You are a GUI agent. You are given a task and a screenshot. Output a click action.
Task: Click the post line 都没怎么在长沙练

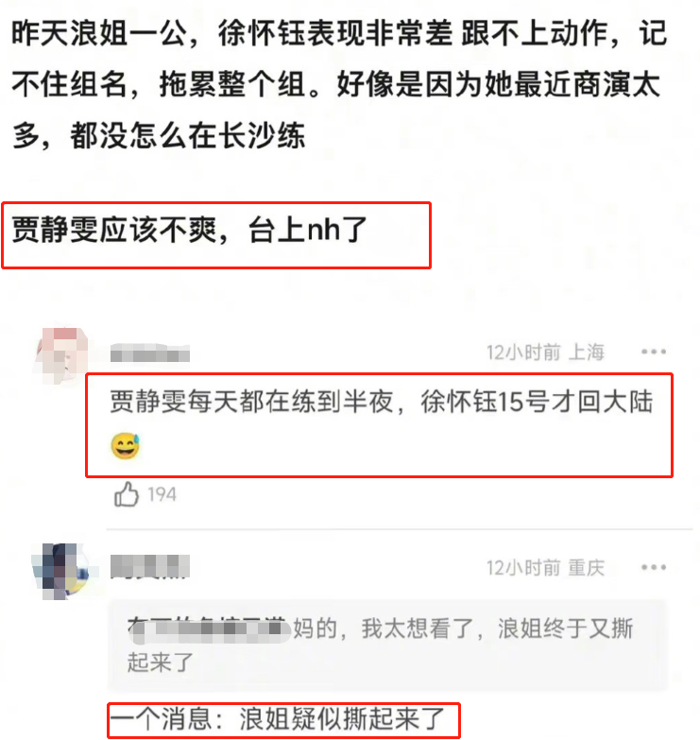coord(188,136)
